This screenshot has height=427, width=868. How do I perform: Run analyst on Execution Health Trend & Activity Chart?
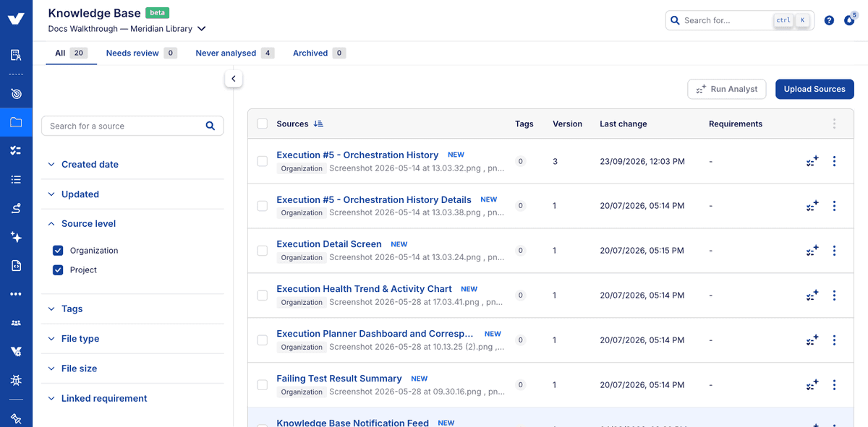coord(812,296)
